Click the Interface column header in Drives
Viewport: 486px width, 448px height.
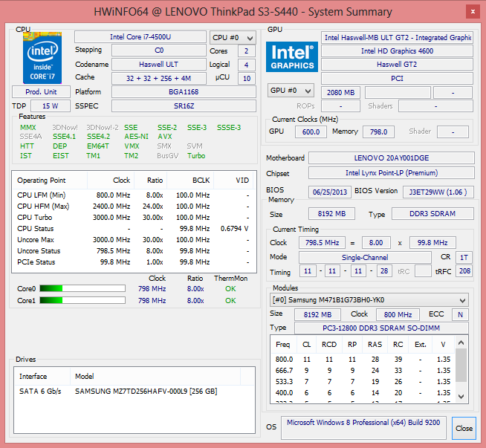click(x=42, y=377)
